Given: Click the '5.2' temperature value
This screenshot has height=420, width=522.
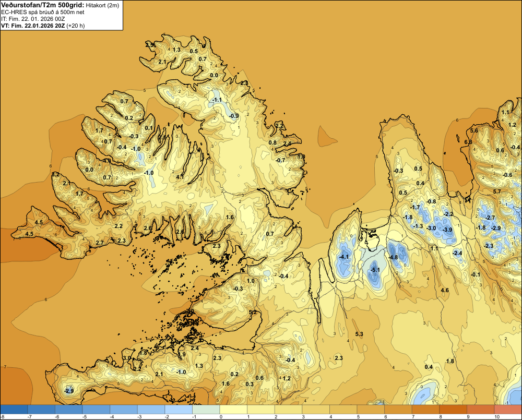Looking at the screenshot, I should tap(253, 312).
